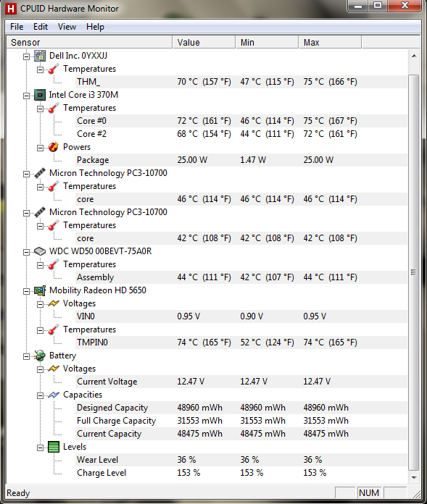
Task: Click the thermometer icon under WDC WD50 drive
Action: pyautogui.click(x=54, y=264)
